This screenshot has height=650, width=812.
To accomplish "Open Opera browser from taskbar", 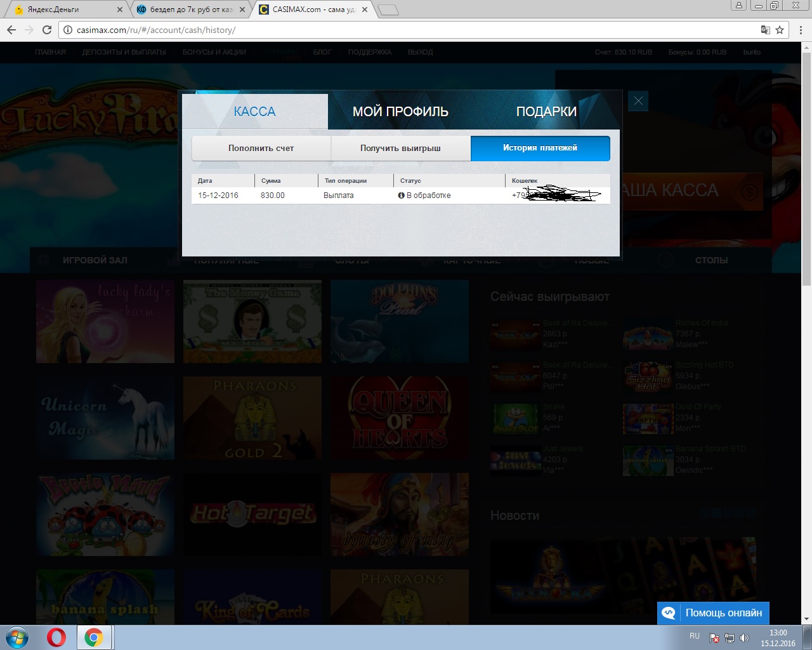I will point(56,637).
